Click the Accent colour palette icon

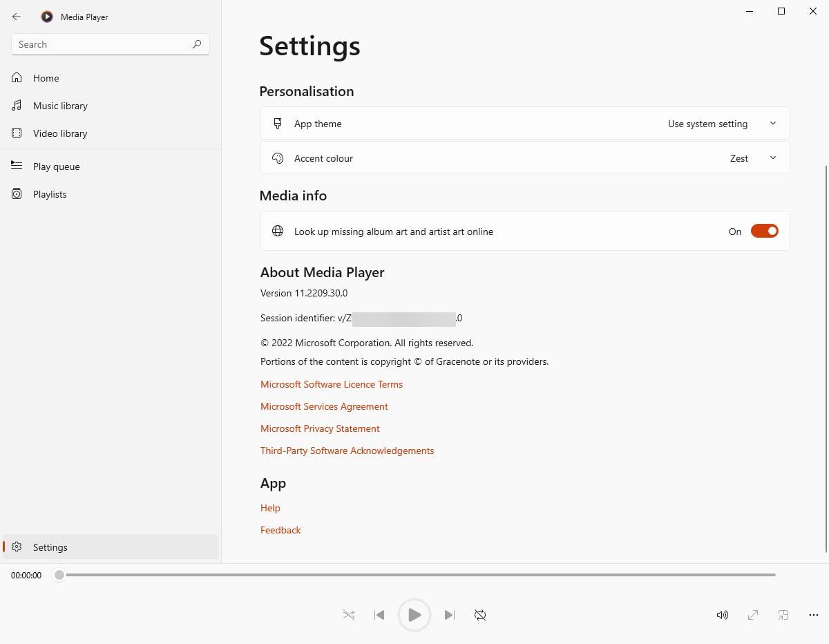(278, 158)
